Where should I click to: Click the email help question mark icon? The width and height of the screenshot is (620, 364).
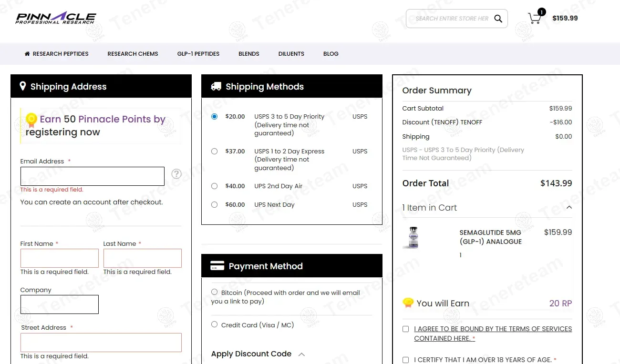[x=176, y=174]
